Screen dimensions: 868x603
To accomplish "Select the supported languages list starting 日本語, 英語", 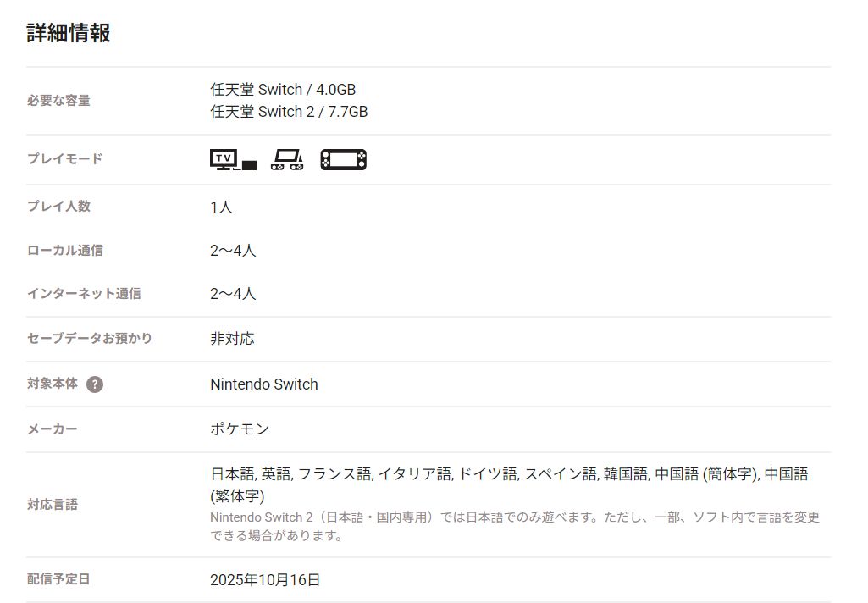I will point(509,485).
